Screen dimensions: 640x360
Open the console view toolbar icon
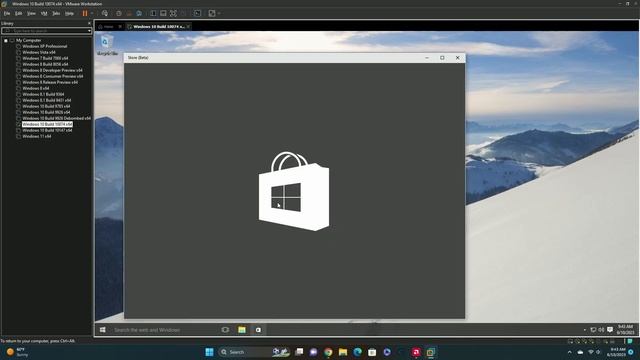pyautogui.click(x=198, y=13)
